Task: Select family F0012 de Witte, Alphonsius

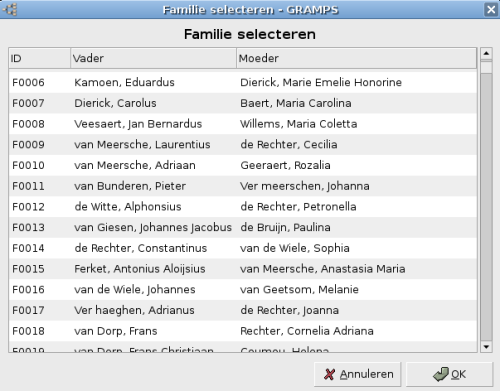Action: point(243,207)
